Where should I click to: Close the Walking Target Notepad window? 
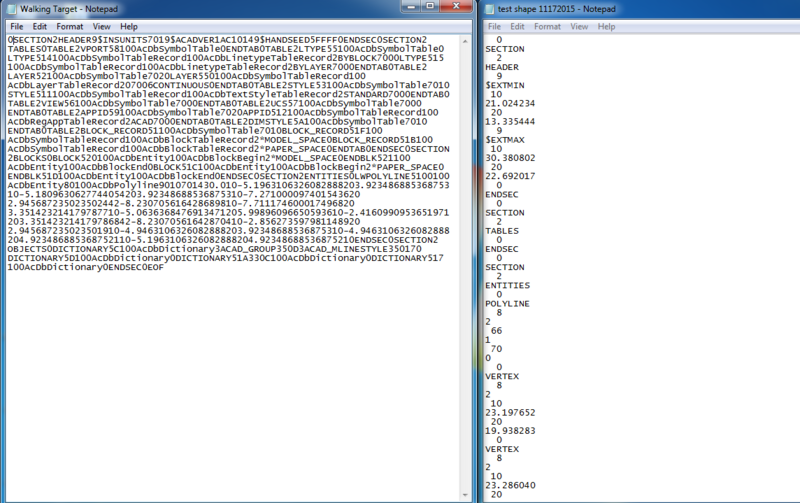pos(456,6)
